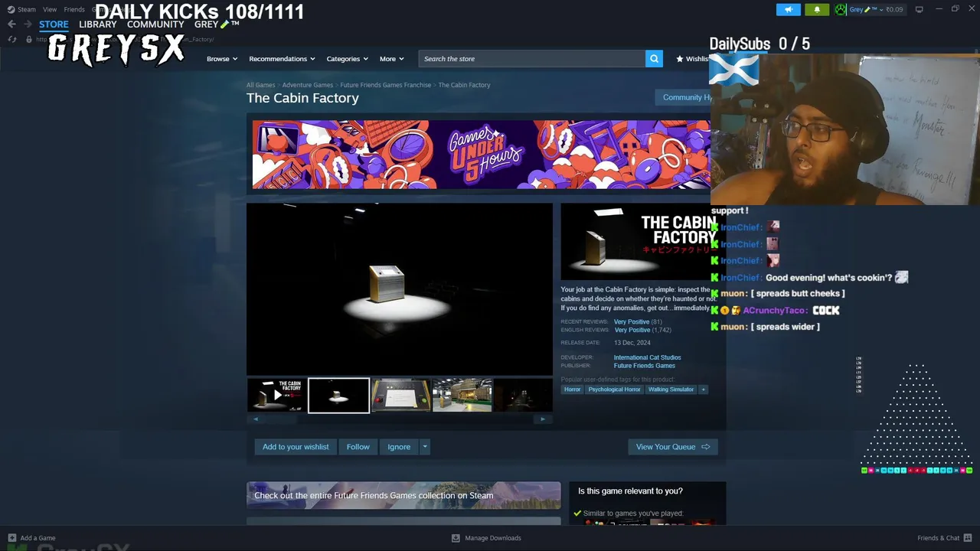Click the Manage Downloads label

[x=493, y=538]
